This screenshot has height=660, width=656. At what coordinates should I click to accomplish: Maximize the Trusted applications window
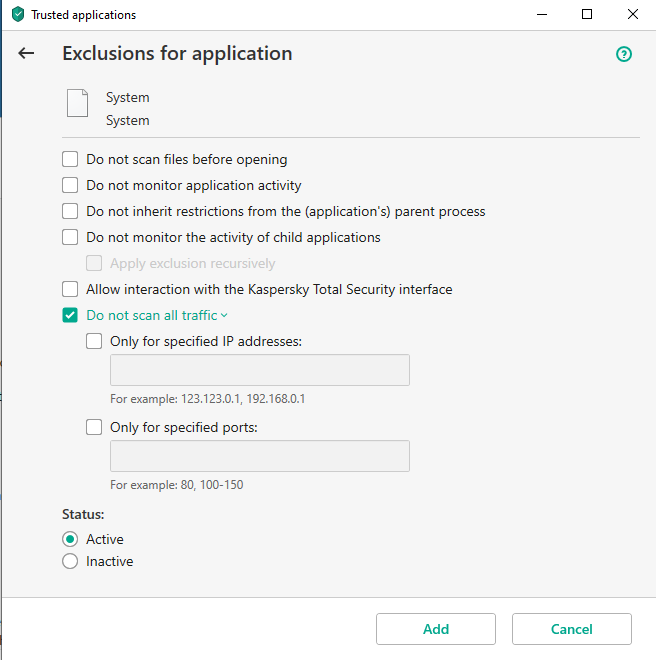(587, 14)
